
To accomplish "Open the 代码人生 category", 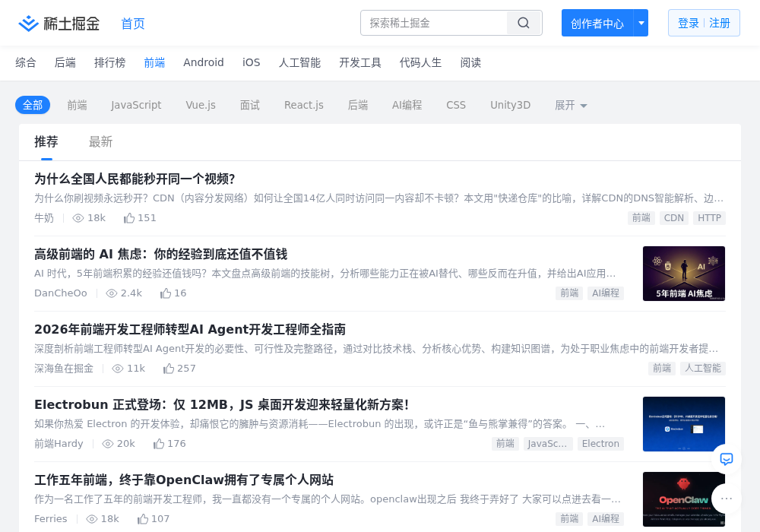I will click(421, 62).
